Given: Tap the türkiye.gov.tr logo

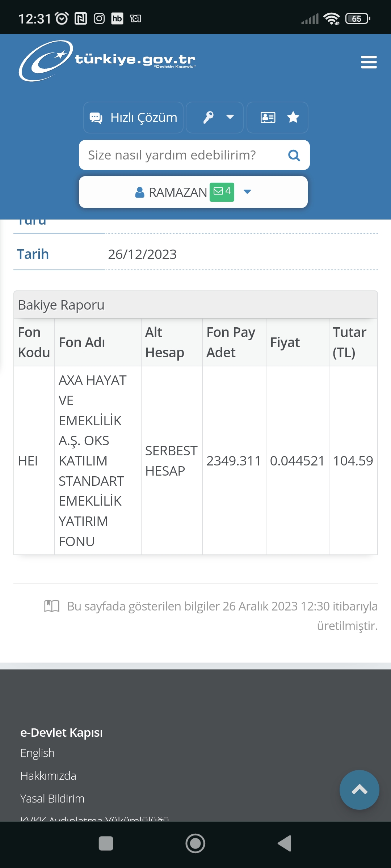Looking at the screenshot, I should [107, 61].
